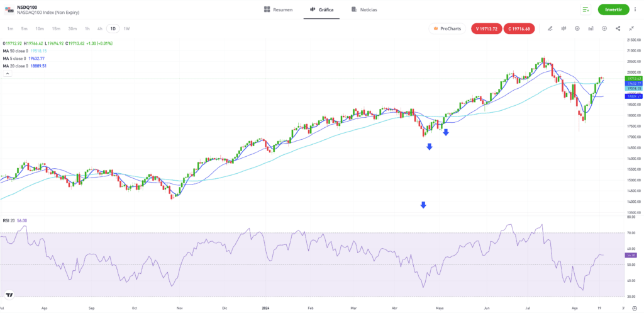The image size is (644, 313).
Task: Open chart settings target icon in toolbar
Action: (577, 28)
